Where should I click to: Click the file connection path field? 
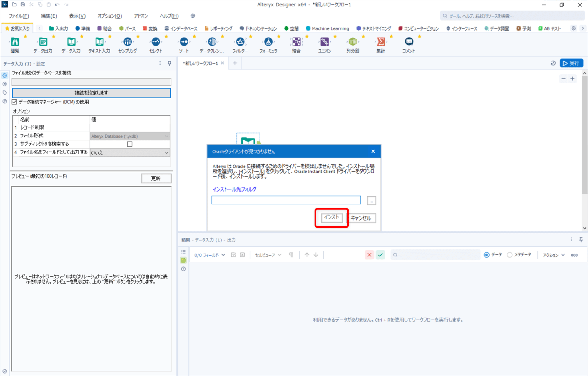[x=91, y=82]
